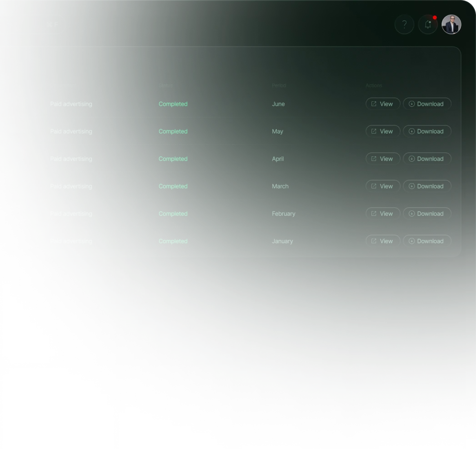476x449 pixels.
Task: Open the help question mark icon
Action: pos(404,24)
